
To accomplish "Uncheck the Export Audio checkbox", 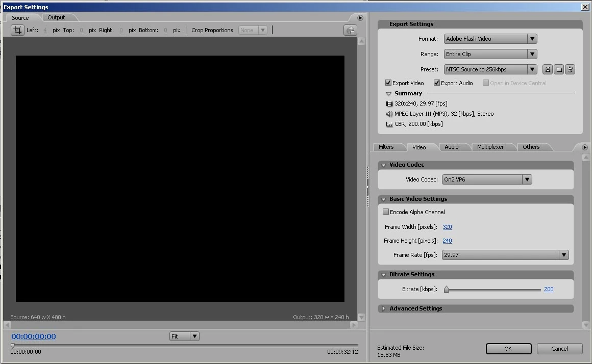I will (x=437, y=83).
